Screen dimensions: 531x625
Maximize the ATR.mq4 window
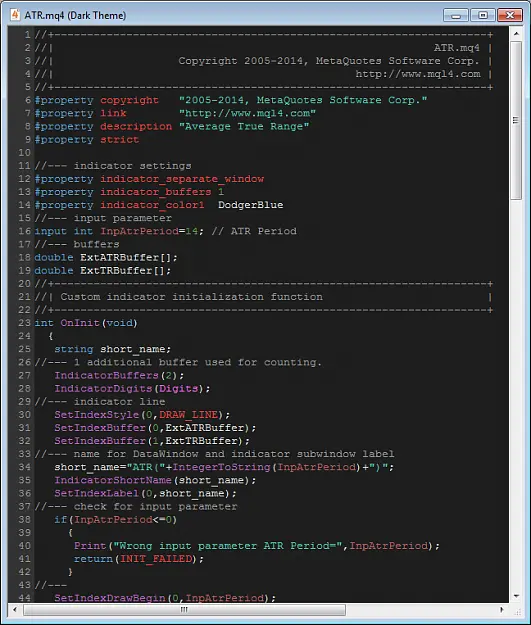483,16
